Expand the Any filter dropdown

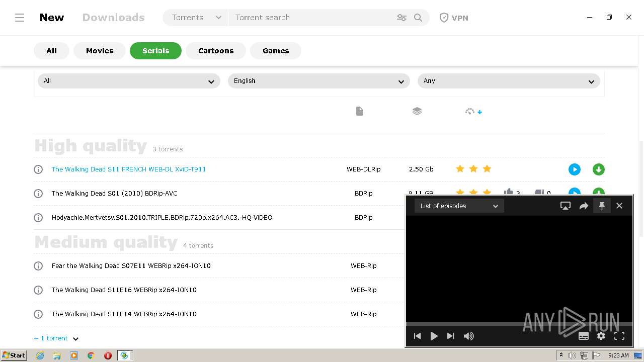[509, 81]
